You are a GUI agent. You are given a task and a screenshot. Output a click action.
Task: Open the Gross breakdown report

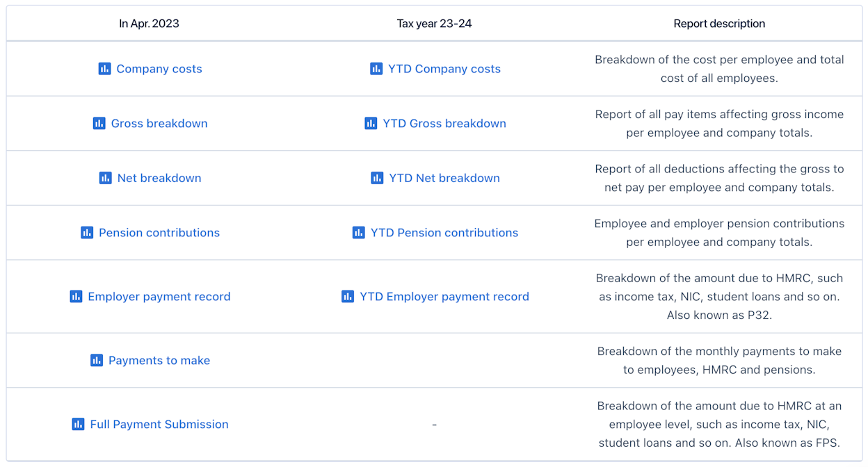pyautogui.click(x=159, y=123)
